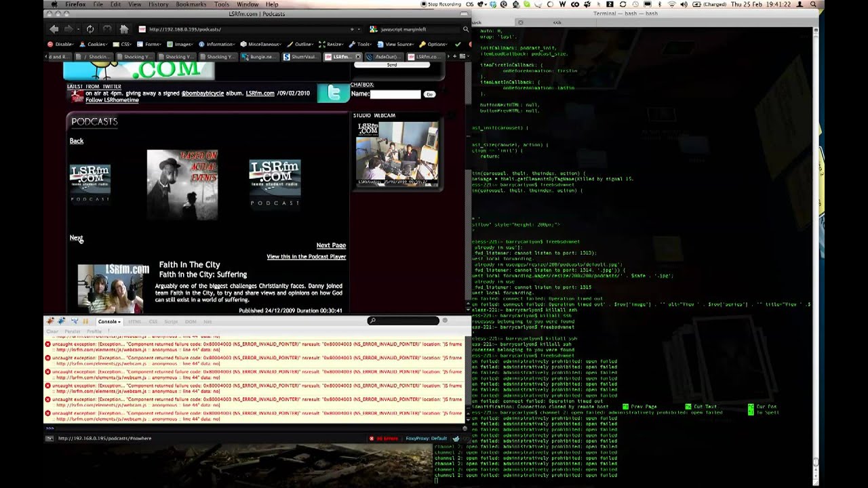Open the Firefox Bookmarks menu
The image size is (868, 488).
click(191, 4)
